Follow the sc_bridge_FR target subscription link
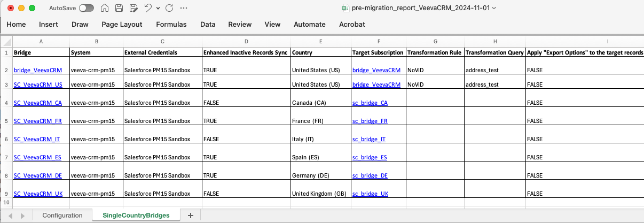The image size is (644, 223). (370, 121)
